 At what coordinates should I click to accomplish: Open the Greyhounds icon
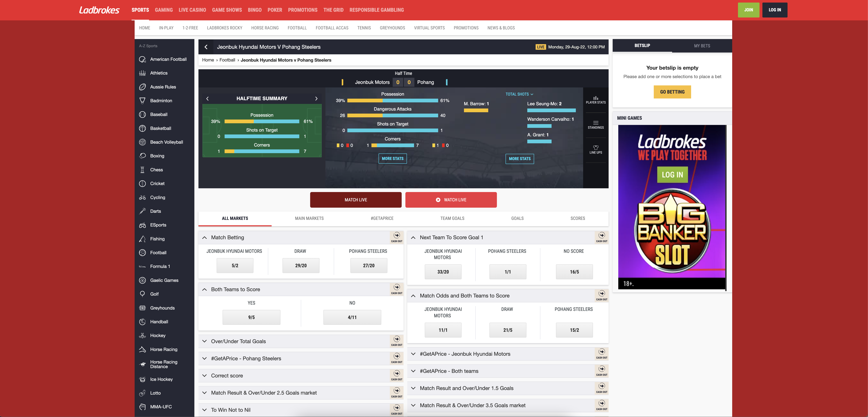tap(143, 308)
